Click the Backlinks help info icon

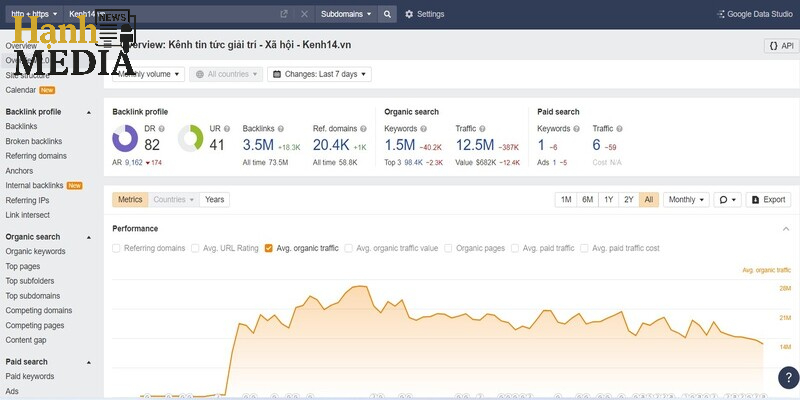[281, 129]
